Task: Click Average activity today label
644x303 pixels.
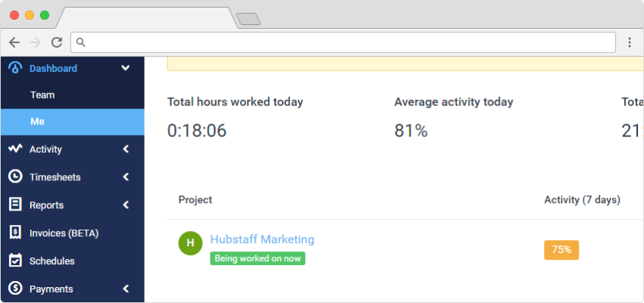Action: 454,102
